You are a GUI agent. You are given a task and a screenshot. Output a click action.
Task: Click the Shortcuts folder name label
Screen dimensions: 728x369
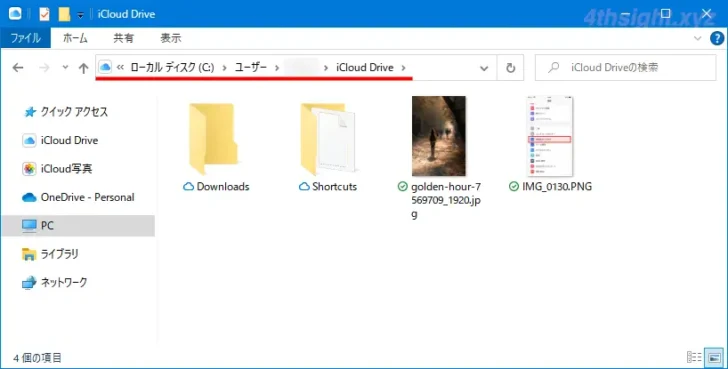pos(334,187)
